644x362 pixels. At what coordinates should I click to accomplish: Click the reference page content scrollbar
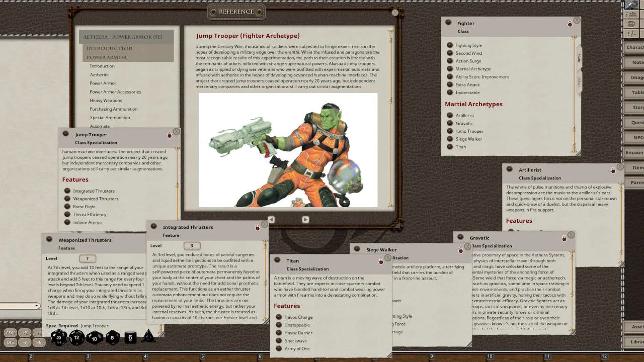[x=390, y=118]
